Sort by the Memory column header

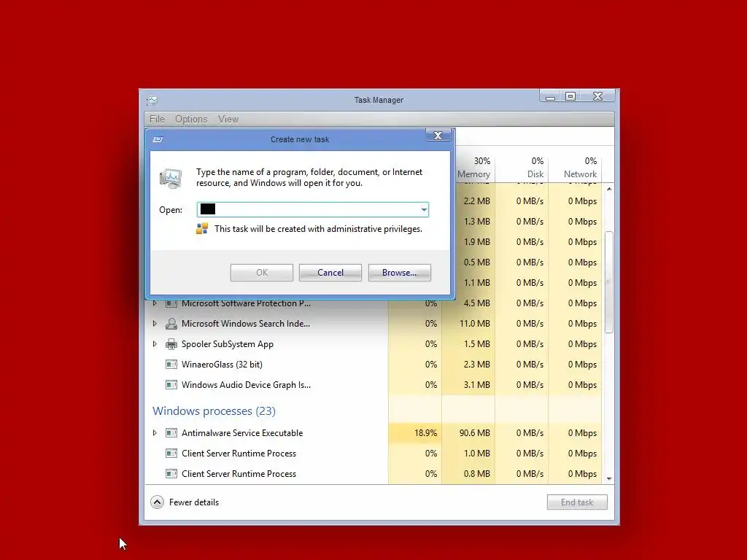click(x=473, y=168)
